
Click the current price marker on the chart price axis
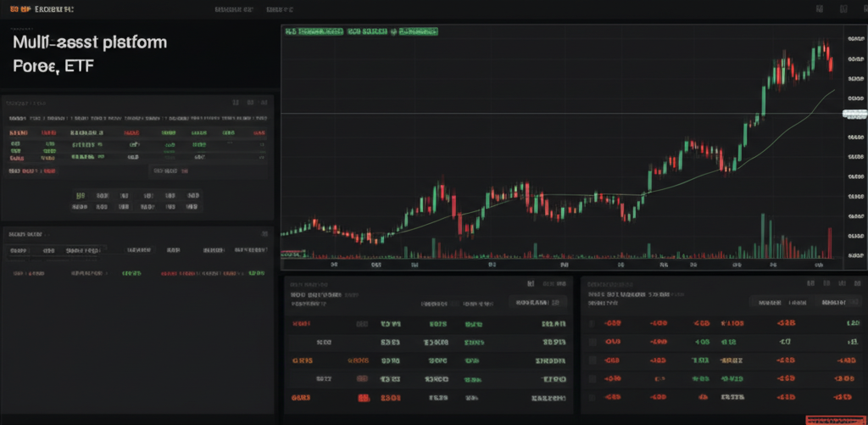(x=855, y=113)
